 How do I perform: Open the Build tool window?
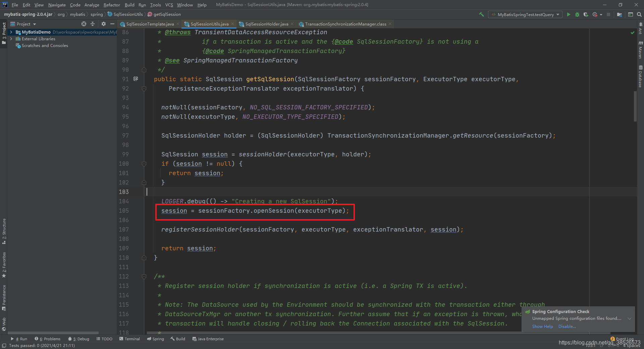click(178, 339)
